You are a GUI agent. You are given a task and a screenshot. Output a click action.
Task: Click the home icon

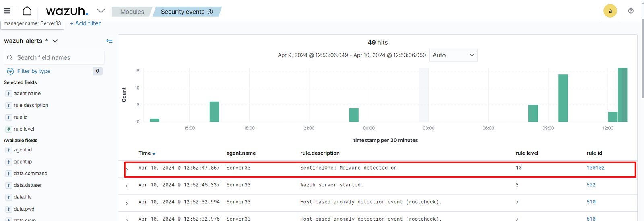pos(27,11)
